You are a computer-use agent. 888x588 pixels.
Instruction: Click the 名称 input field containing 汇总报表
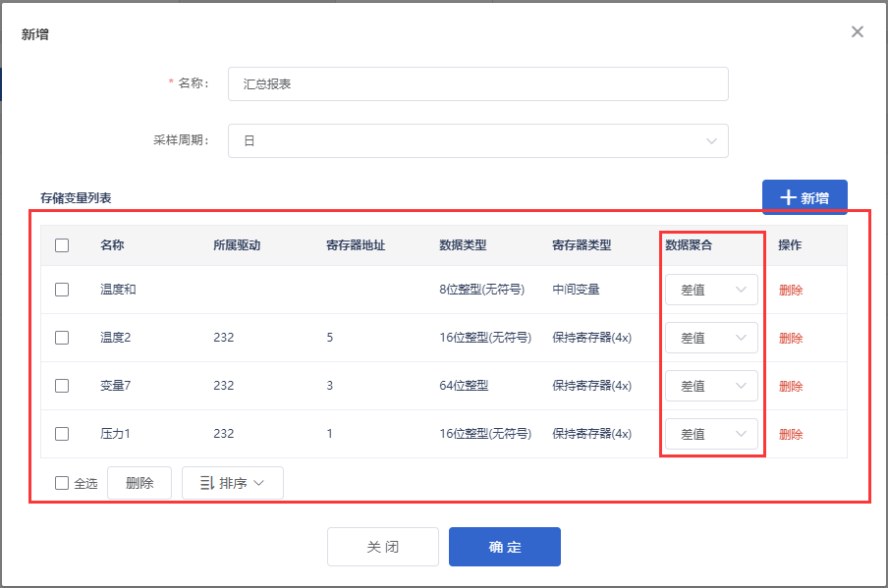pyautogui.click(x=478, y=83)
